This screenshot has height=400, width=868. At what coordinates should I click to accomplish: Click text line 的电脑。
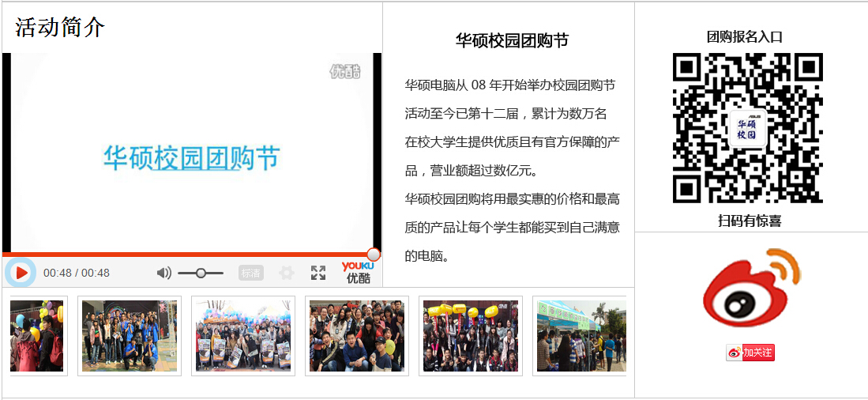click(426, 256)
